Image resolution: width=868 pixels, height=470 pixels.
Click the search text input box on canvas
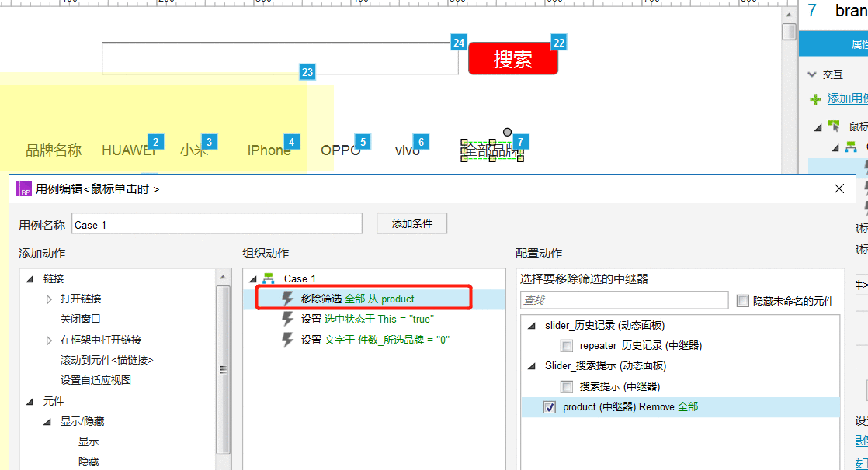[x=280, y=58]
